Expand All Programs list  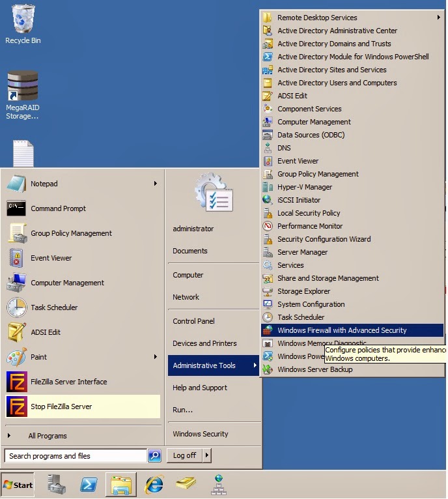point(47,436)
